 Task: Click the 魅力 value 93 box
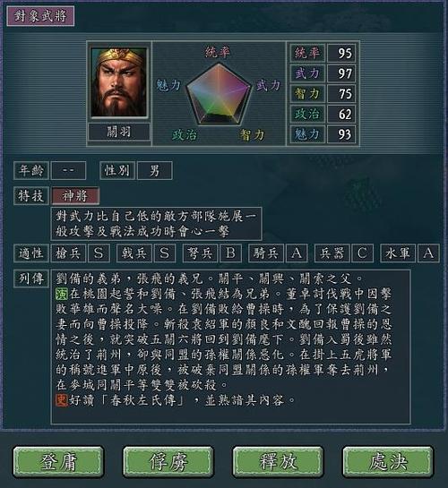[x=341, y=134]
